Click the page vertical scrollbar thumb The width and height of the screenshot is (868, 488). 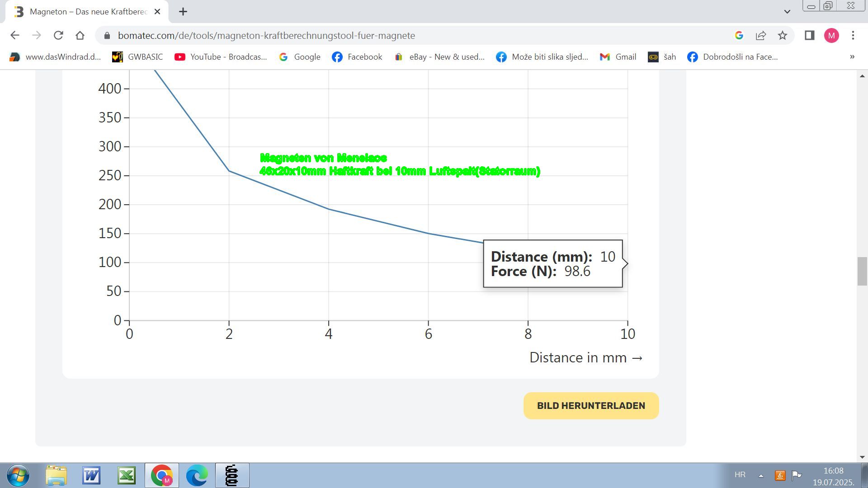pos(862,271)
